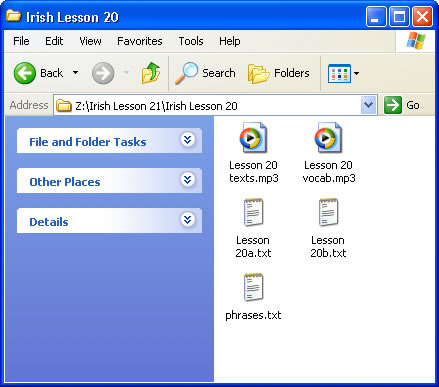
Task: Click the Views icon in toolbar
Action: click(339, 73)
